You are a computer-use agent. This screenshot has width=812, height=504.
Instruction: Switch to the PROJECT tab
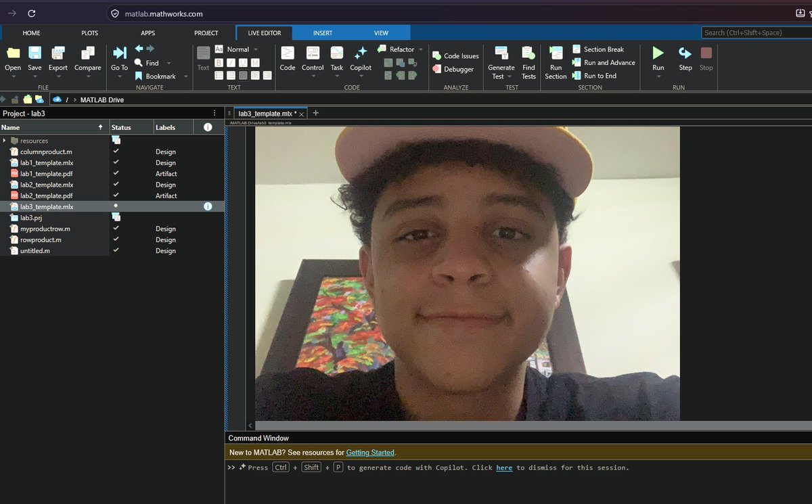(206, 33)
